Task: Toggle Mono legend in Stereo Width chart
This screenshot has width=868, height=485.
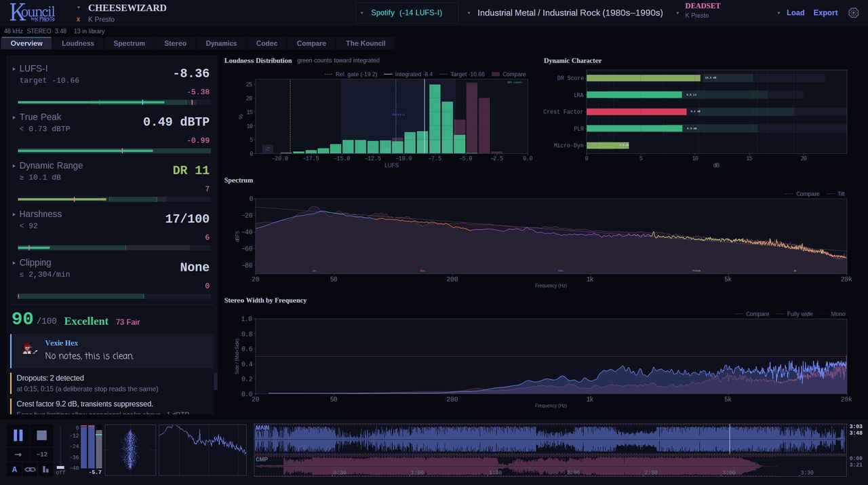Action: point(833,314)
